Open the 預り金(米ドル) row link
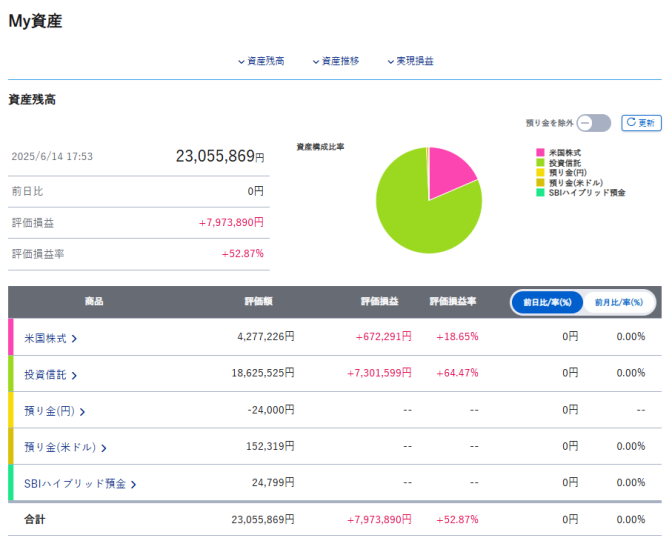 click(x=65, y=448)
